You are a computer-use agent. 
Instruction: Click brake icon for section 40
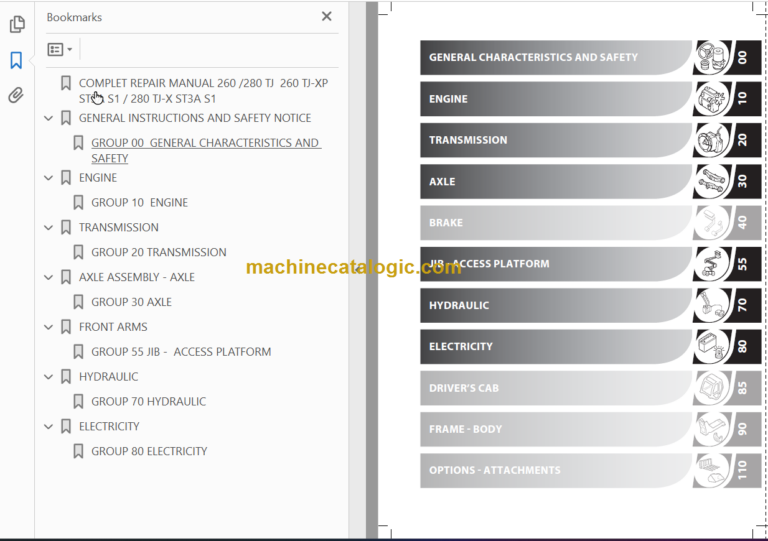712,223
